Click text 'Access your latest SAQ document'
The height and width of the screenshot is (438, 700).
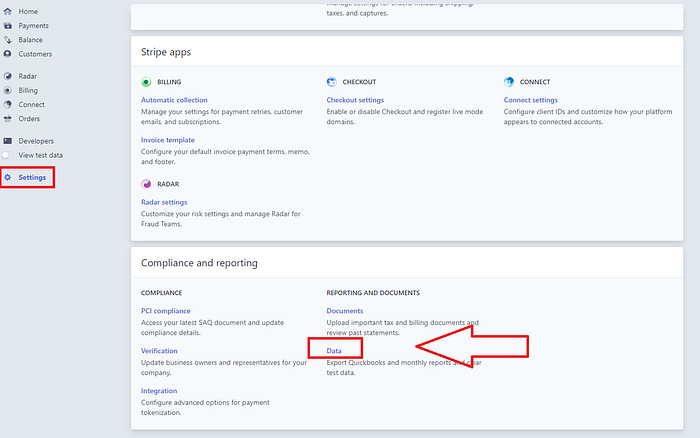[x=193, y=322]
